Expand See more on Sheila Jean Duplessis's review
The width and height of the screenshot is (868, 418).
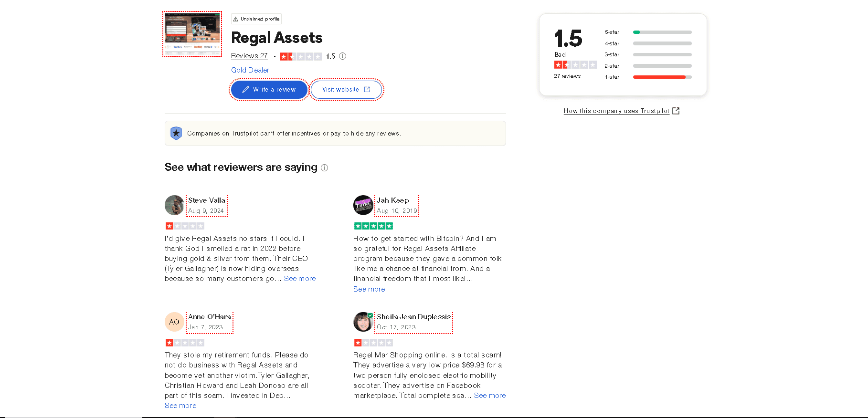click(x=490, y=396)
